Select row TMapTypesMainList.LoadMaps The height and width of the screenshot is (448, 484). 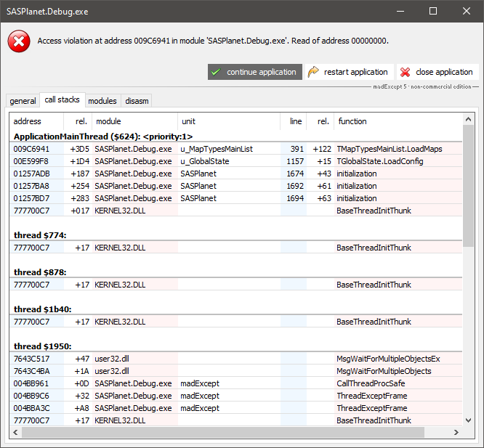[x=236, y=149]
